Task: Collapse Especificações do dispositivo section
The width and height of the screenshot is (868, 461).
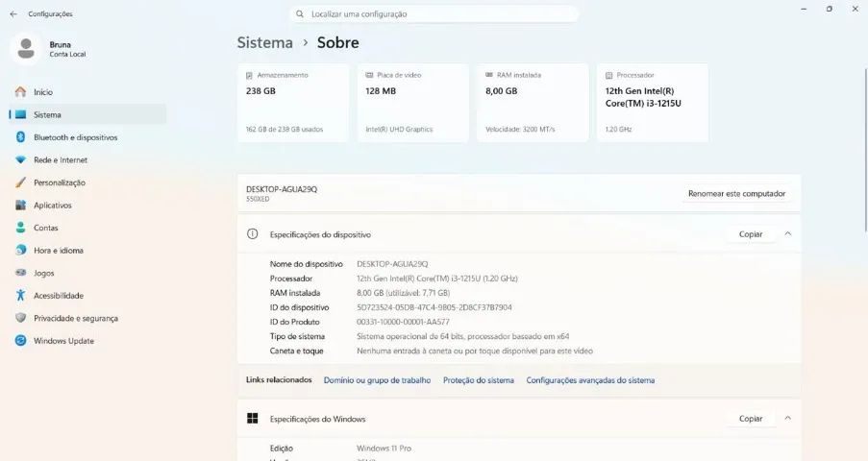Action: click(787, 234)
